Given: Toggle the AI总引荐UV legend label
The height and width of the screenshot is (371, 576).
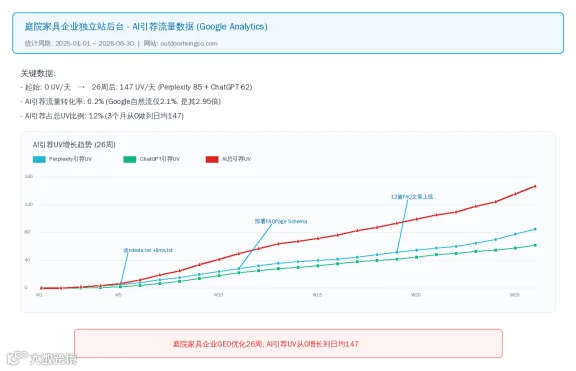Looking at the screenshot, I should (236, 159).
